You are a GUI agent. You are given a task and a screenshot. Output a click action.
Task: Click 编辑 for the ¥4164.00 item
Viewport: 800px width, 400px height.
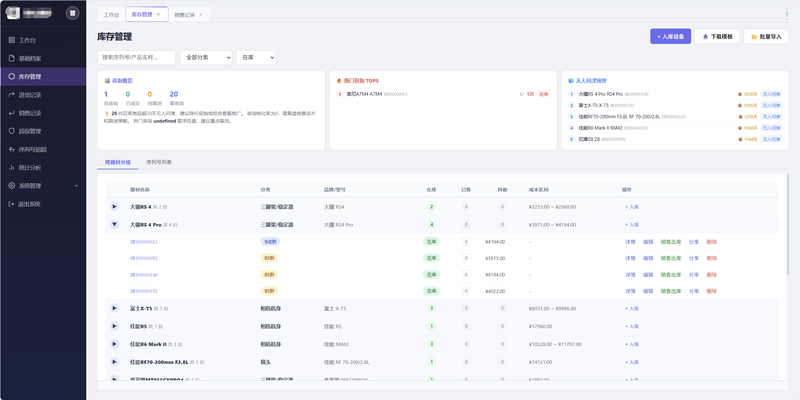[648, 242]
